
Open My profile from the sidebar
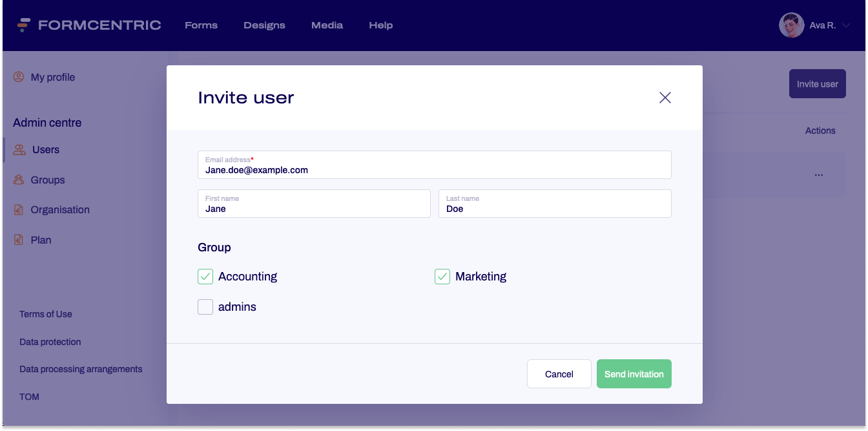click(52, 77)
